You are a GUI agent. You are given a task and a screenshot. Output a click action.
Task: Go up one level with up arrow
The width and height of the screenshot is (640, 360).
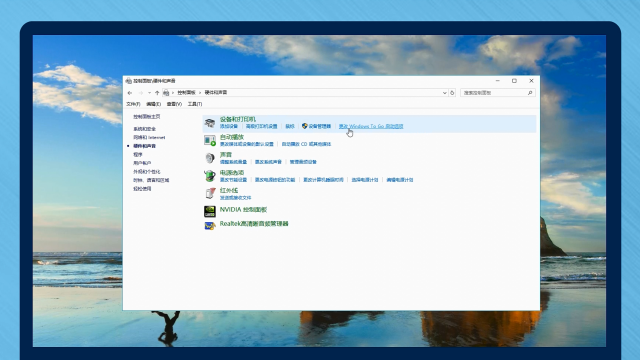tap(157, 93)
